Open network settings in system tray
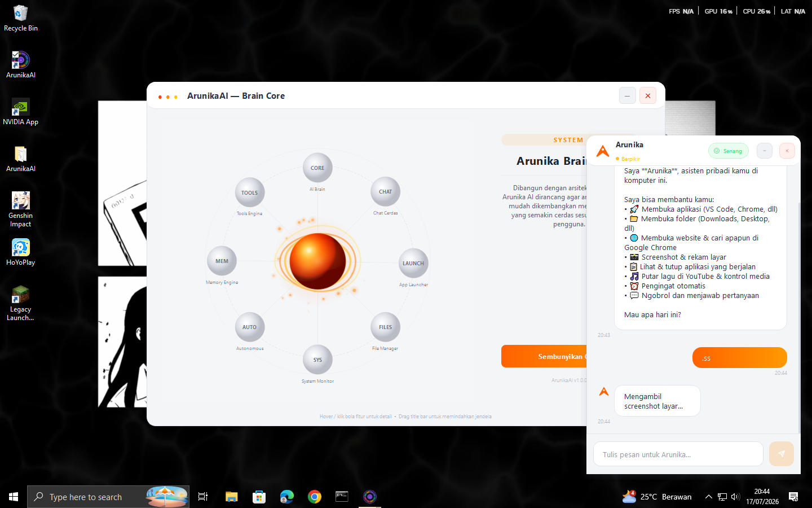812x508 pixels. [722, 497]
